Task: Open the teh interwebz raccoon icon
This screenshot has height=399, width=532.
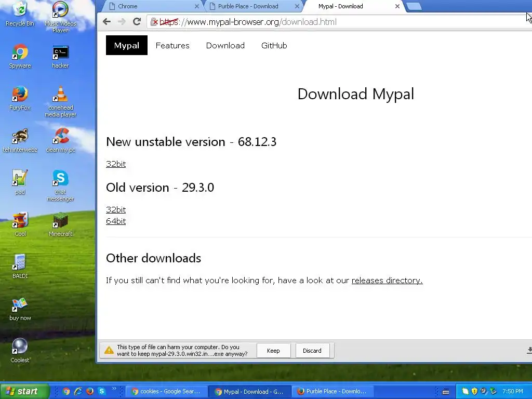Action: point(20,140)
